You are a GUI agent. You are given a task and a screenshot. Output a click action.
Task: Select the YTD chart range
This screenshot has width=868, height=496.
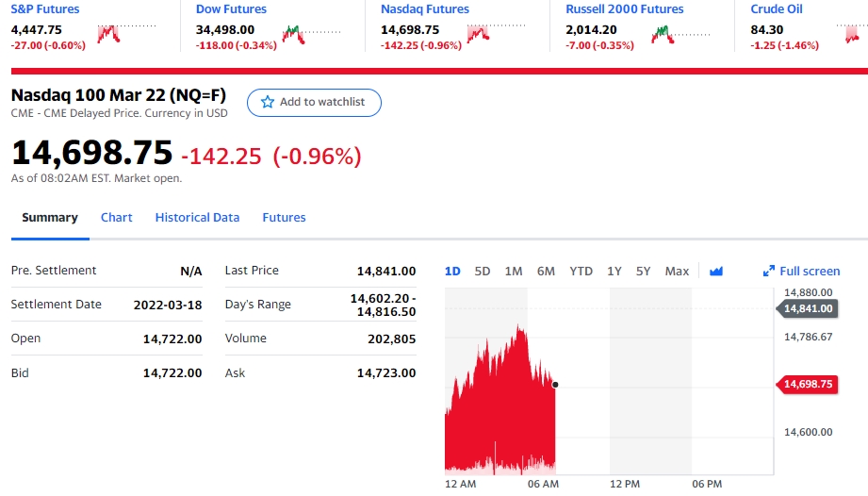581,272
